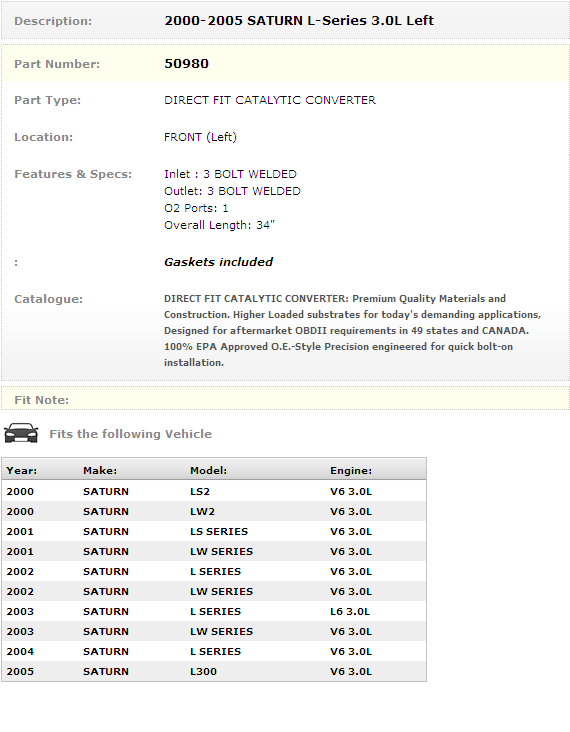This screenshot has height=732, width=570.
Task: Select the 2005 SATURN L300 row
Action: point(214,671)
